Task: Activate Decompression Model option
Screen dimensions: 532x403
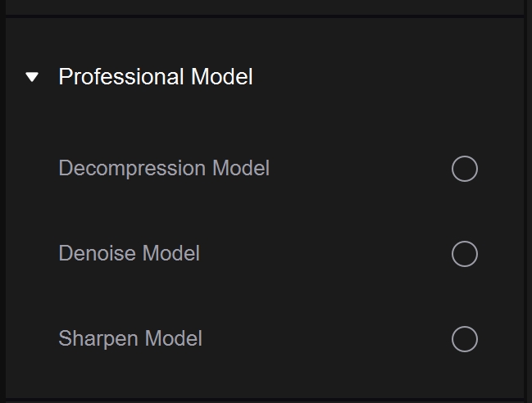Action: tap(464, 169)
